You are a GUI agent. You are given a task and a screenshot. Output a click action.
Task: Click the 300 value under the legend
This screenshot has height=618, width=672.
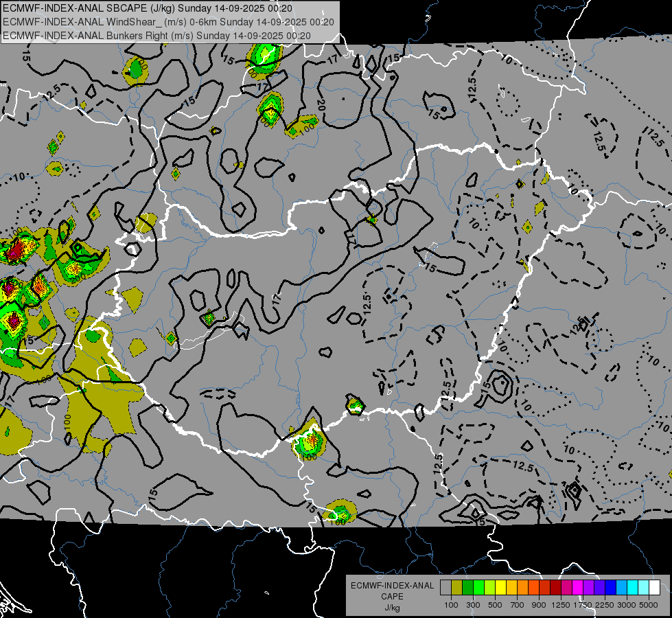(x=473, y=605)
